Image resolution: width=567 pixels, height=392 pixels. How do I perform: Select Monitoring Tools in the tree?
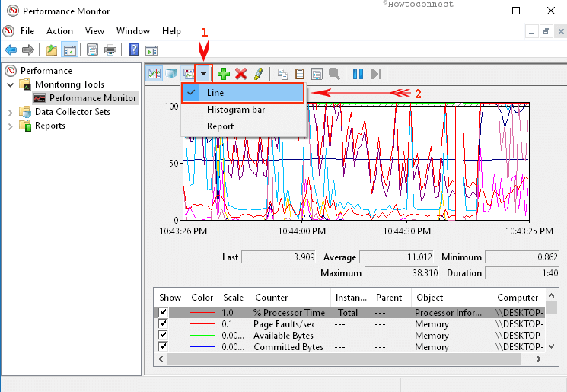(x=69, y=84)
